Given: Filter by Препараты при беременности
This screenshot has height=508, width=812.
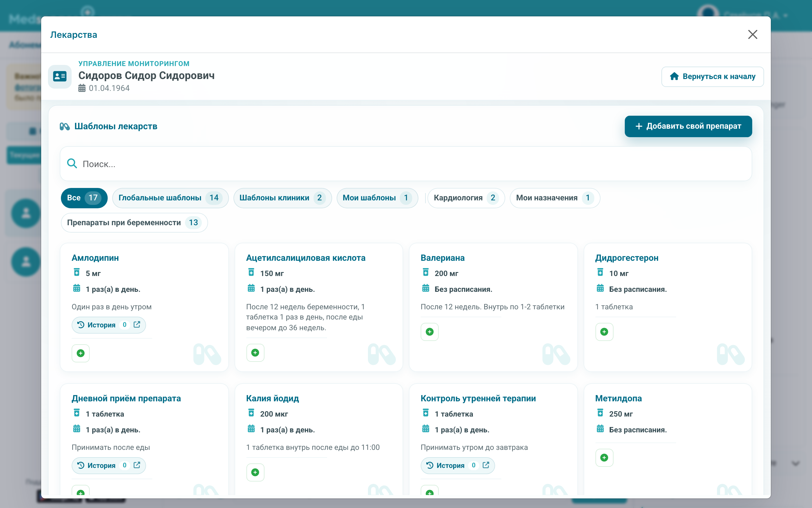Looking at the screenshot, I should pos(134,222).
